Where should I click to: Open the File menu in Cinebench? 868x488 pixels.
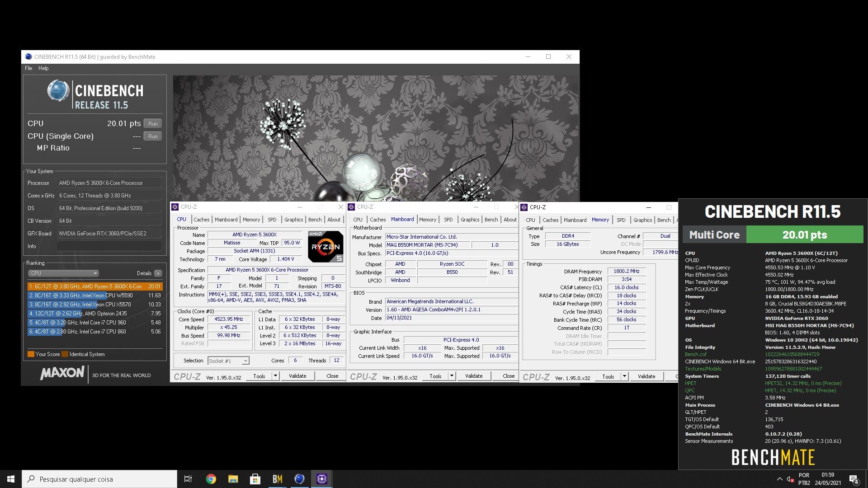coord(28,68)
